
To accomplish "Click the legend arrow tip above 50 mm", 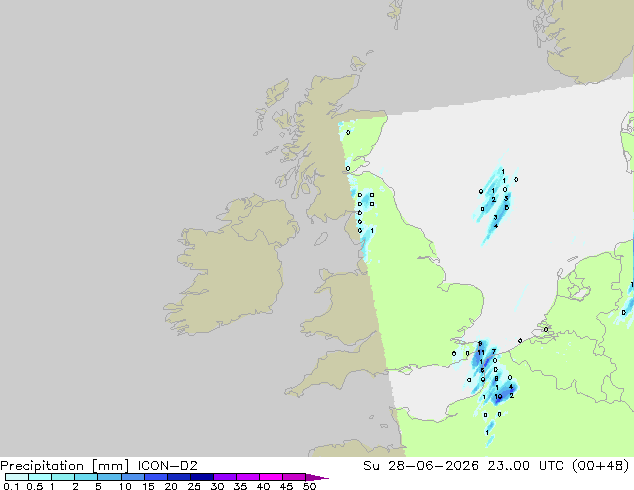I will (317, 477).
